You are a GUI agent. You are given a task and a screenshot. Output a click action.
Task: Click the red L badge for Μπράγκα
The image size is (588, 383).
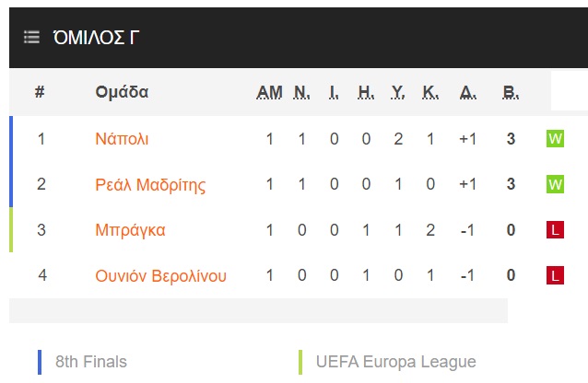click(x=555, y=230)
